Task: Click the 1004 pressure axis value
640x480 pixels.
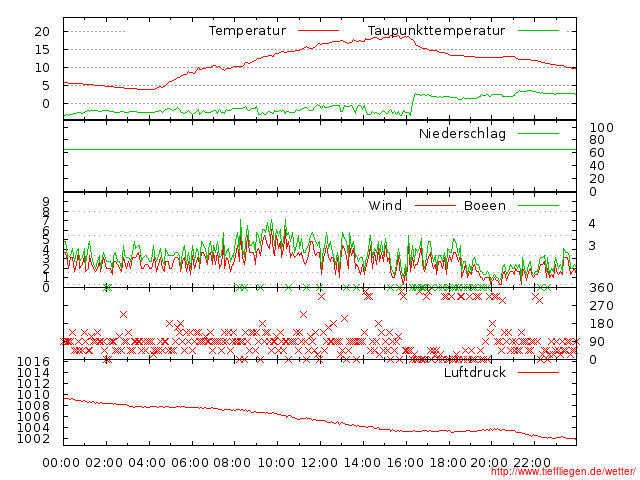Action: [x=33, y=428]
